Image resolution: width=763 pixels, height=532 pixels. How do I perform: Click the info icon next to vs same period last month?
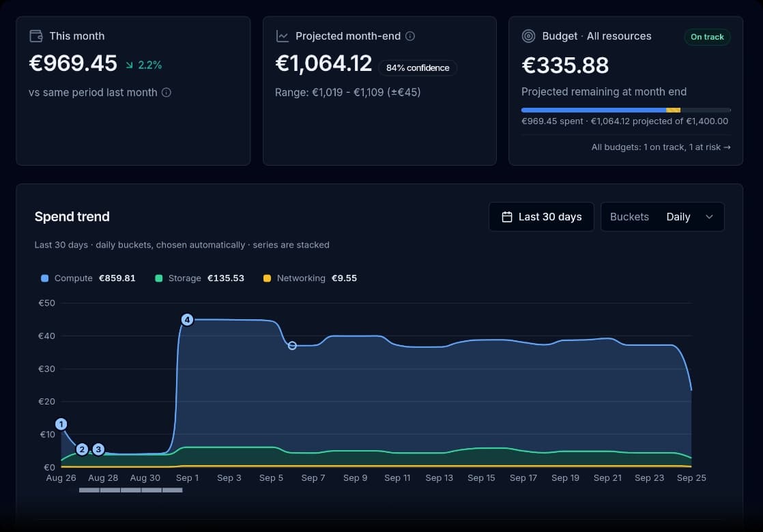coord(167,92)
